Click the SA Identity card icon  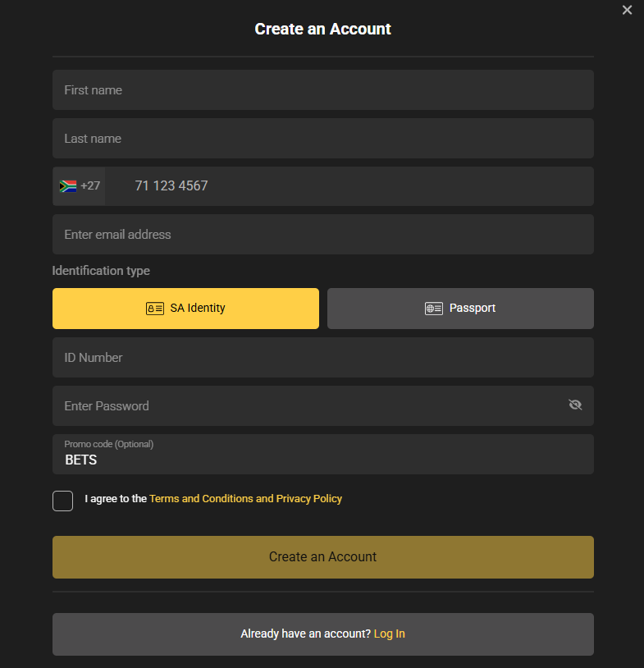click(155, 309)
